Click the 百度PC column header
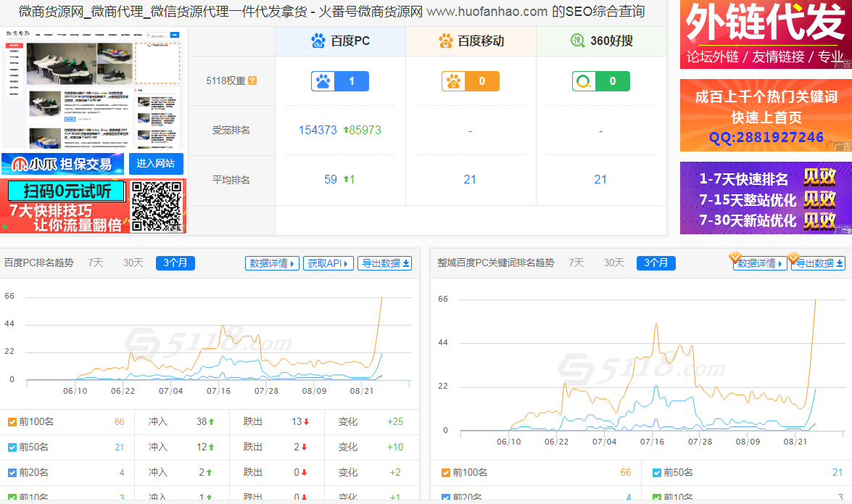Viewport: 852px width, 504px height. (x=340, y=41)
